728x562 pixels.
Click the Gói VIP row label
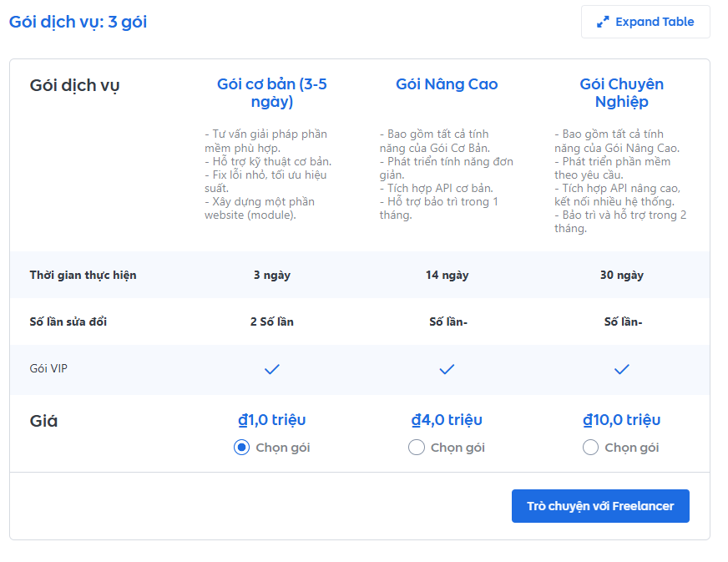(48, 368)
